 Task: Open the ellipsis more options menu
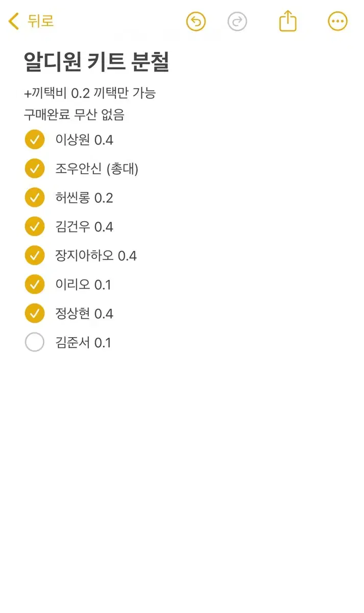pos(337,21)
